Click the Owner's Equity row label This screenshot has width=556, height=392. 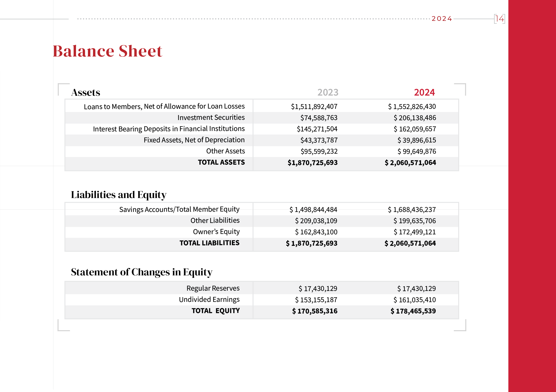(x=217, y=231)
